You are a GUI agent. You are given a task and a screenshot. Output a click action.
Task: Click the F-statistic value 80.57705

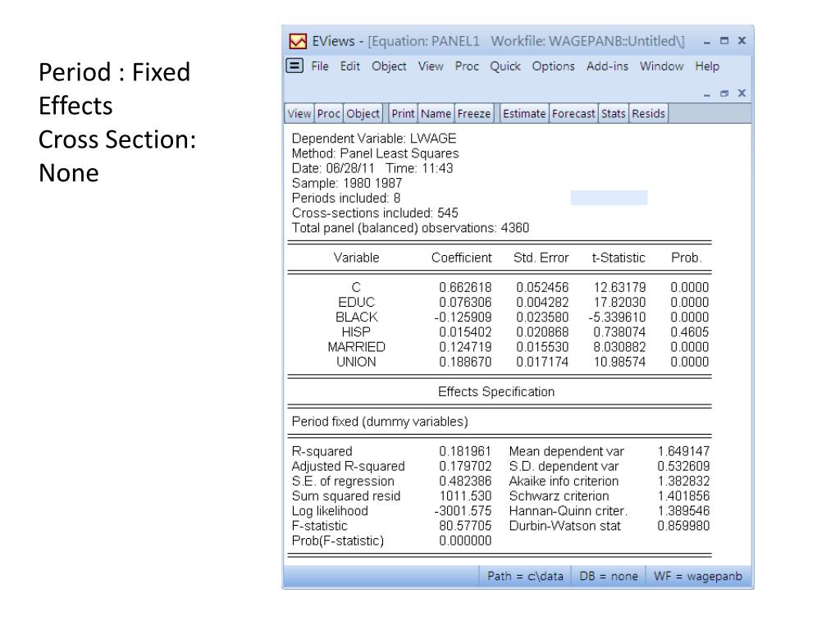click(x=465, y=526)
